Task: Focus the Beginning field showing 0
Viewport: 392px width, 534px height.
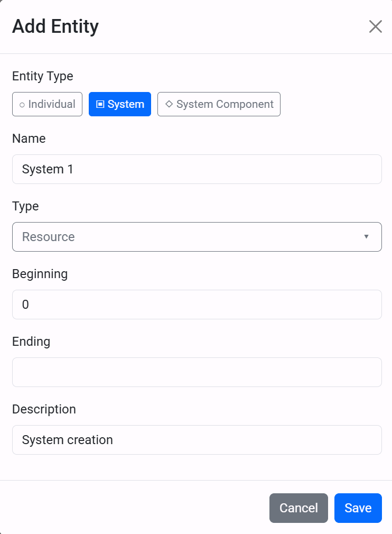Action: click(197, 305)
